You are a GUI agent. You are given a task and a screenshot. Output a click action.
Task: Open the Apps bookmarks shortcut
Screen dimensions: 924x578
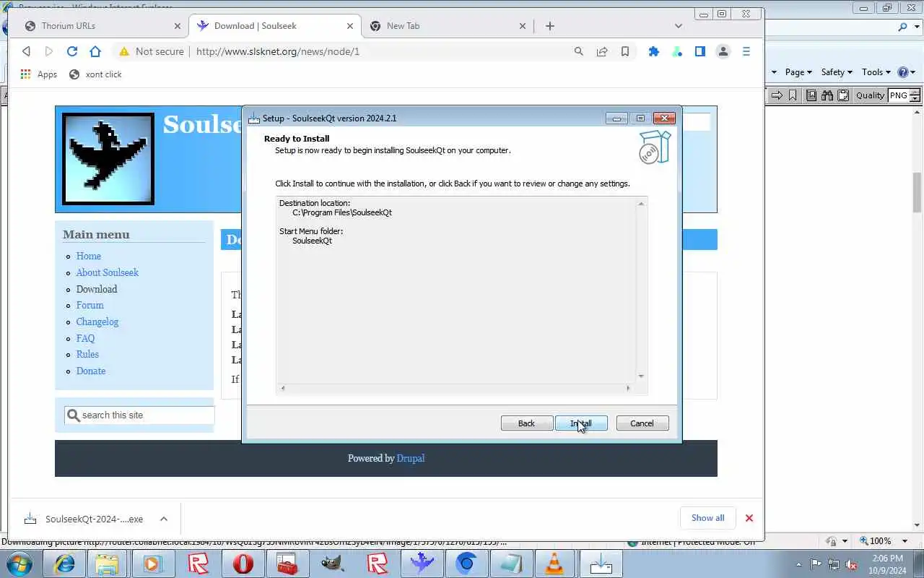pyautogui.click(x=39, y=74)
